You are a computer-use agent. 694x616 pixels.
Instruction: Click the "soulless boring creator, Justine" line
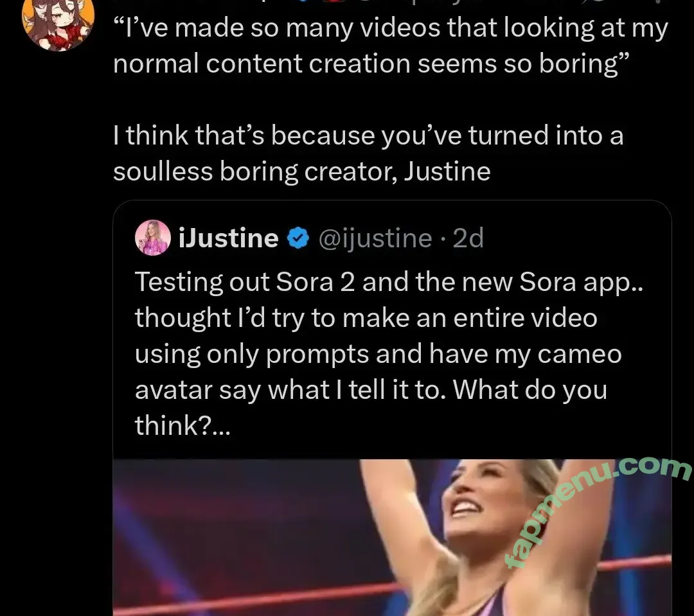[x=301, y=172]
